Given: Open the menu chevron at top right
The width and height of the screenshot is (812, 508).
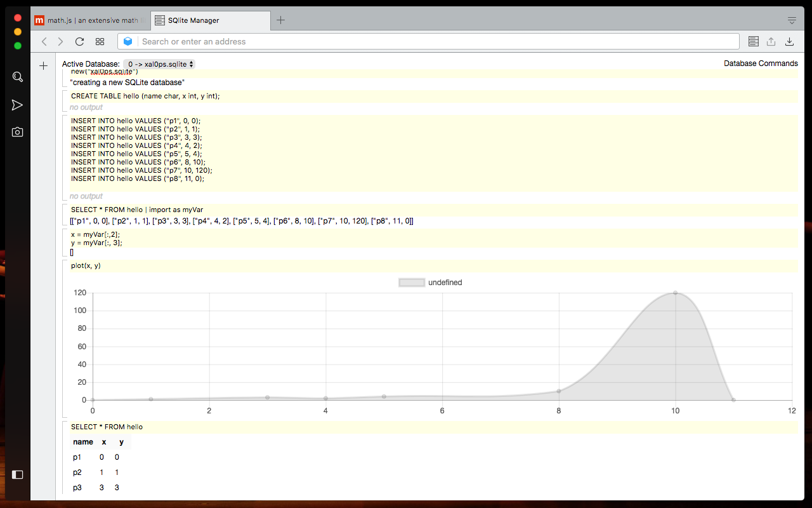Looking at the screenshot, I should tap(791, 20).
